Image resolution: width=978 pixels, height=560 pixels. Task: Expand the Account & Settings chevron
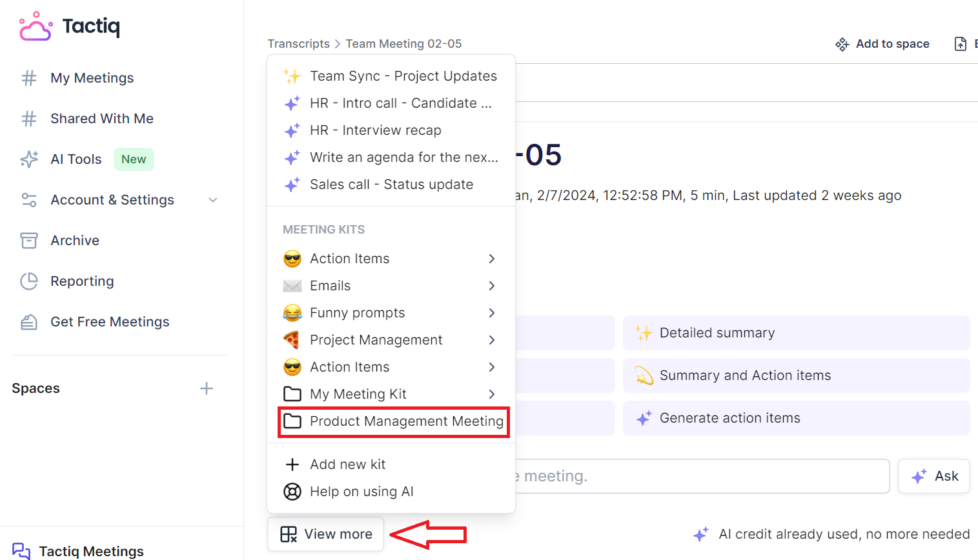[x=213, y=200]
